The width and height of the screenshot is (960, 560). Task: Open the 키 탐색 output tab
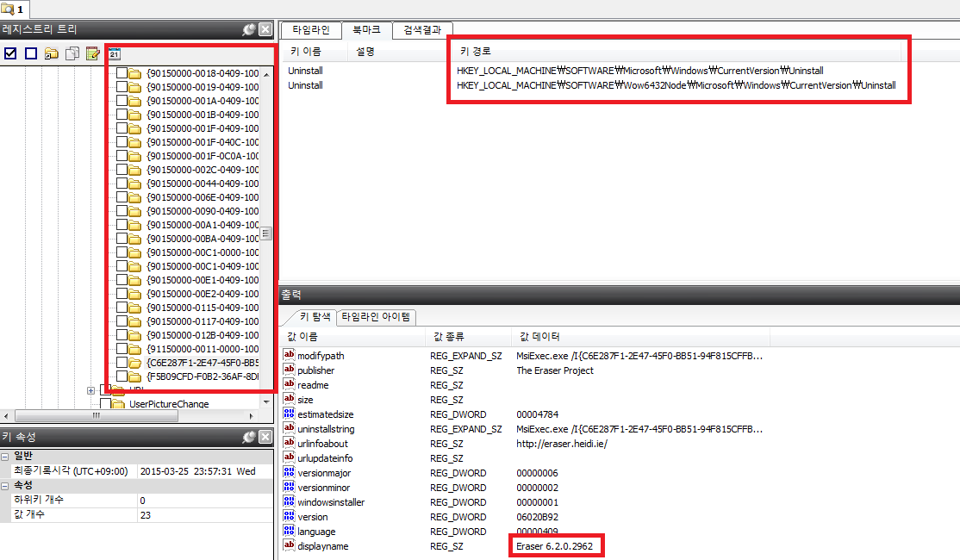coord(315,316)
